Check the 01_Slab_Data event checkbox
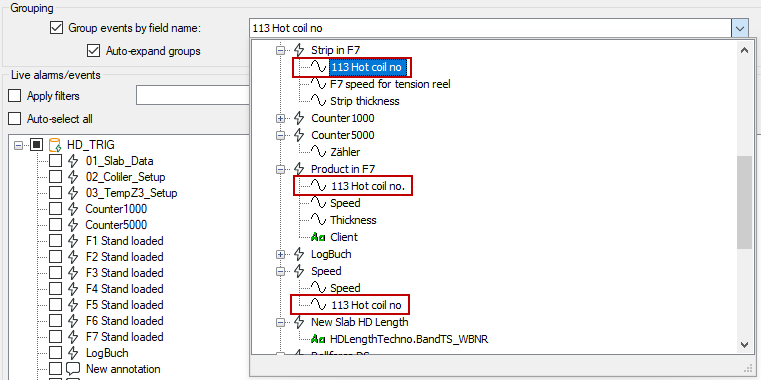 (x=56, y=161)
